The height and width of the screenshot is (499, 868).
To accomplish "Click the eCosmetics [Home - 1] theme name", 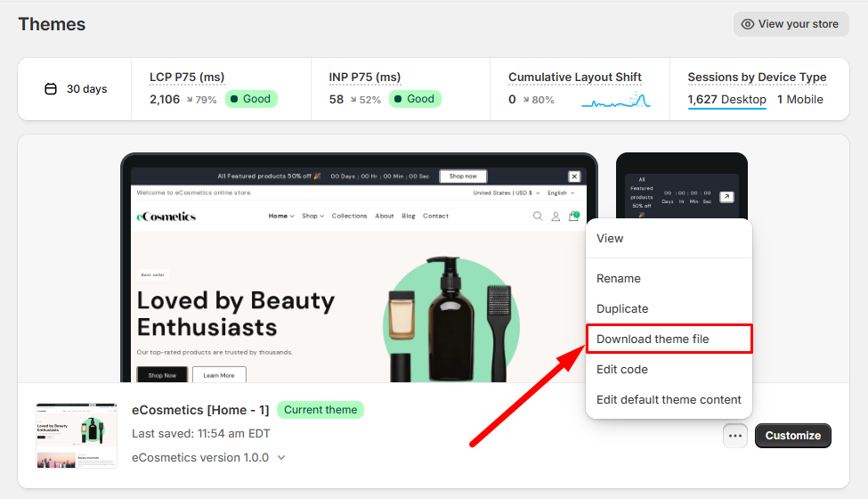I will pyautogui.click(x=200, y=411).
